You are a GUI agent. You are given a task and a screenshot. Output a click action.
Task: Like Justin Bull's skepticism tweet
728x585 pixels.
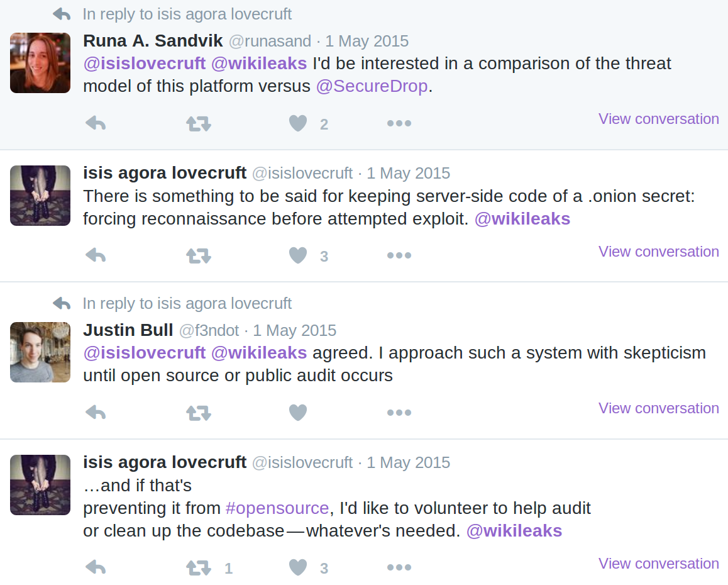[297, 413]
